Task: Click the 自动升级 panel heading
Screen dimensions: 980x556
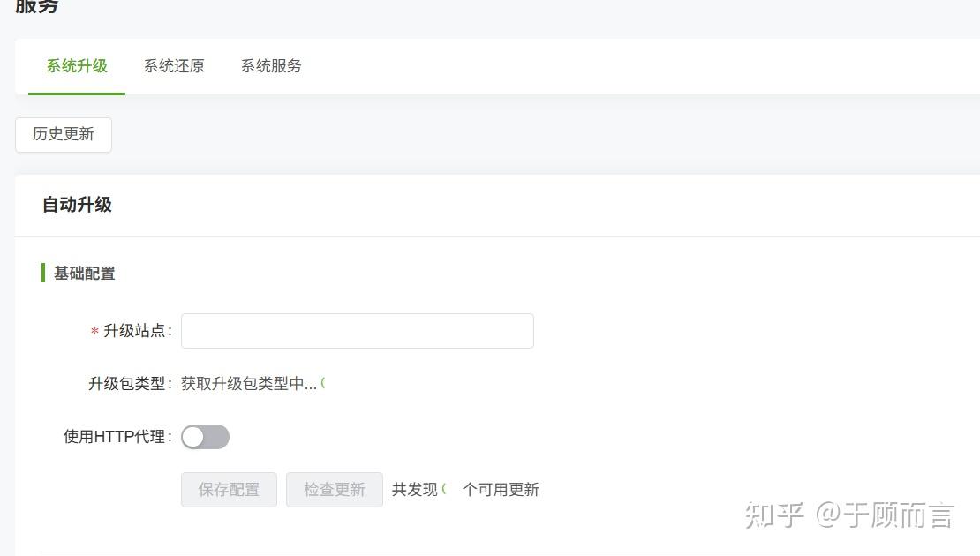Action: [77, 205]
